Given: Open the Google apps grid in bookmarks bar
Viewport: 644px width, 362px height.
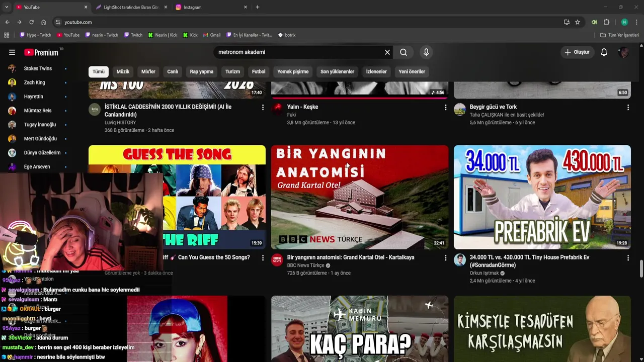Looking at the screenshot, I should tap(7, 35).
